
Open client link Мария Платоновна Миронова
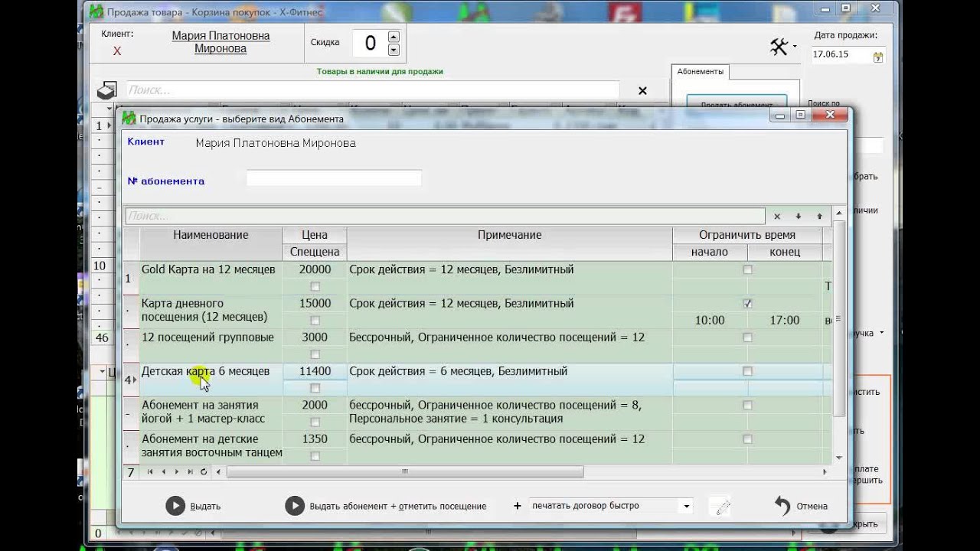220,42
